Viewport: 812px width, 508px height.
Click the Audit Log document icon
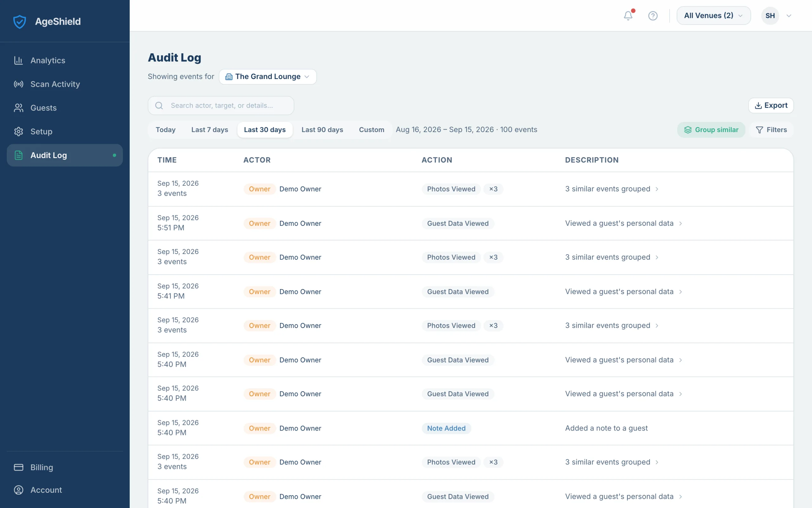click(18, 155)
